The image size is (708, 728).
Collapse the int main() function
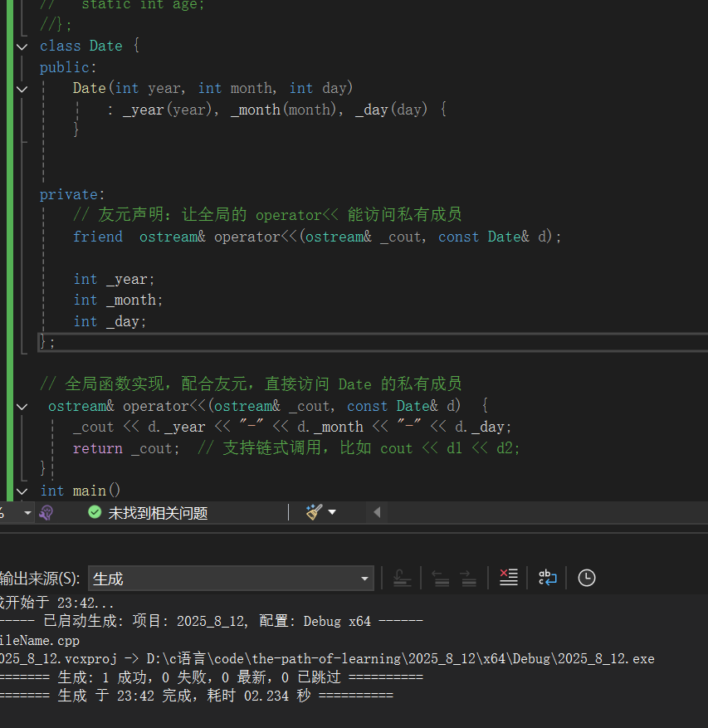[22, 491]
